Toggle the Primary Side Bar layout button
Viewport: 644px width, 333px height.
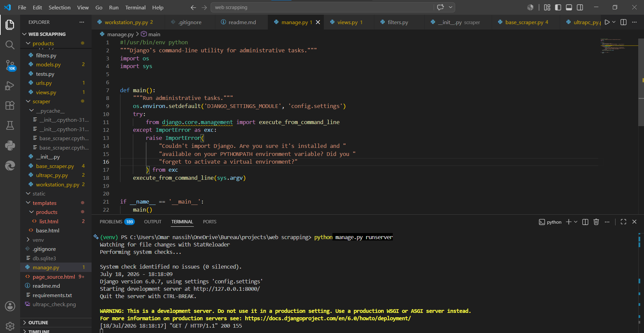558,7
